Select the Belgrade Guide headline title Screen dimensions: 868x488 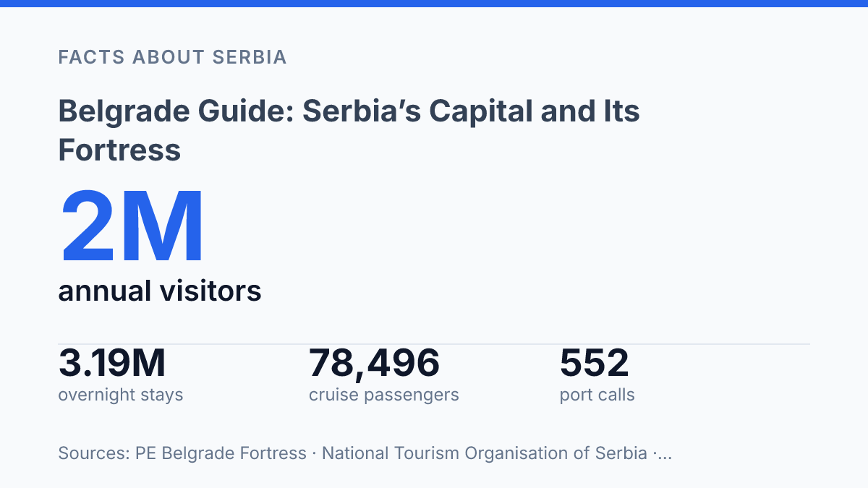tap(349, 131)
